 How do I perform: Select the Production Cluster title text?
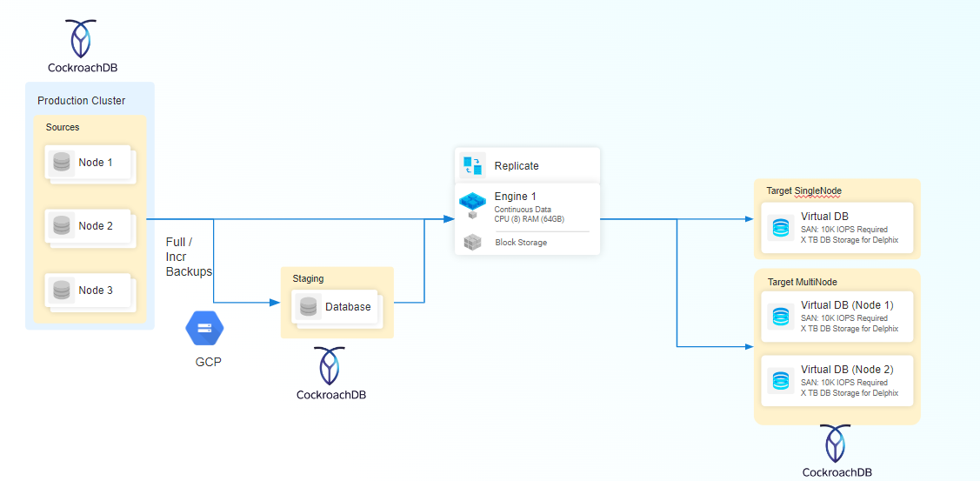point(81,101)
